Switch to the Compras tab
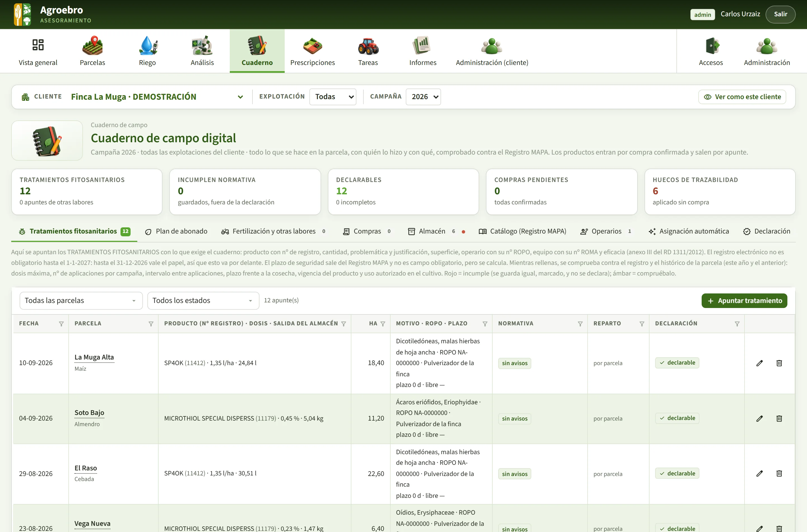807x532 pixels. click(x=367, y=231)
